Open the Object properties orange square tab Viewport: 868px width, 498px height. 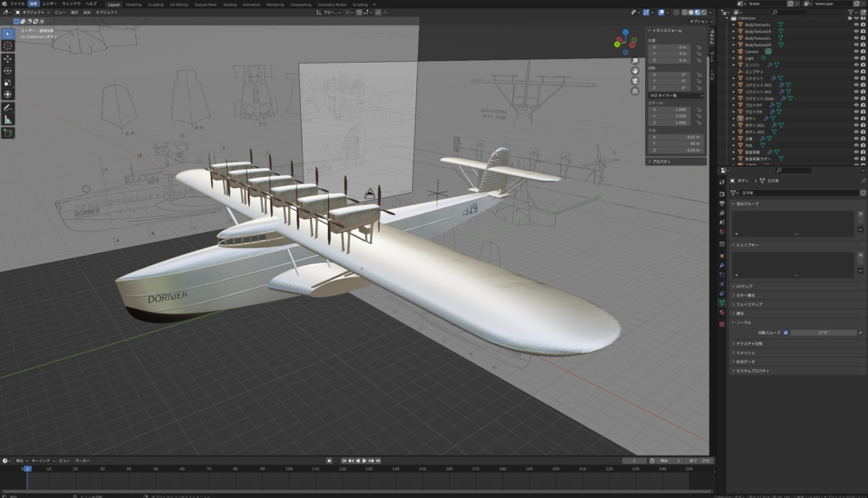point(722,256)
